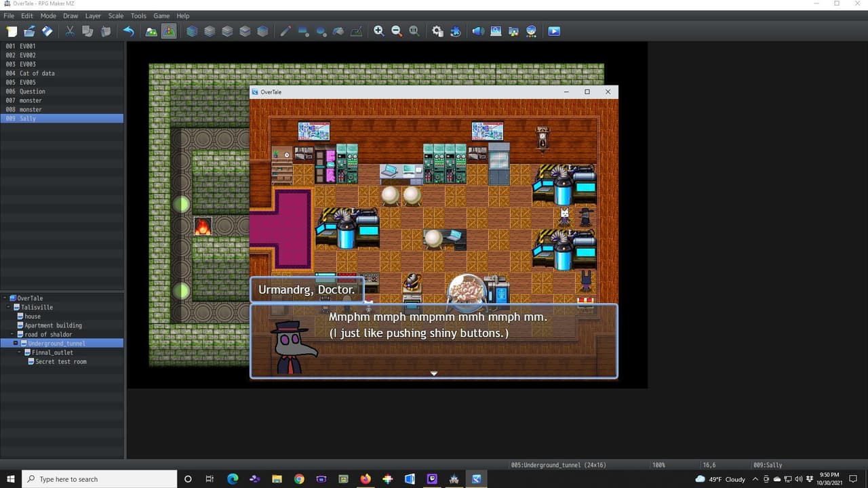The image size is (868, 488).
Task: Select the Pencil drawing tool
Action: tap(285, 31)
